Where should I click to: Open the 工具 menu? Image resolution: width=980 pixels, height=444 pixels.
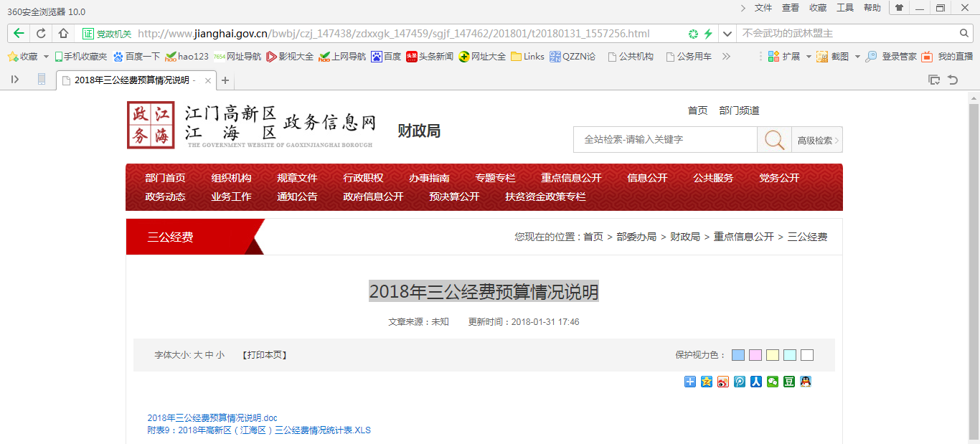tap(845, 8)
